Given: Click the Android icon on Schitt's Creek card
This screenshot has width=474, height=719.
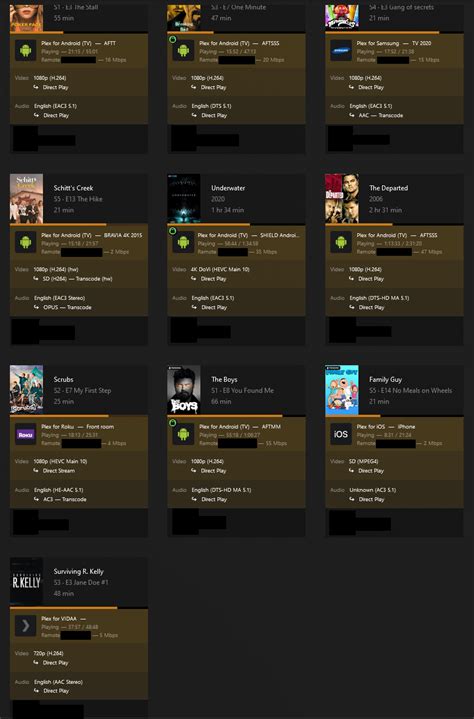Looking at the screenshot, I should (x=26, y=242).
